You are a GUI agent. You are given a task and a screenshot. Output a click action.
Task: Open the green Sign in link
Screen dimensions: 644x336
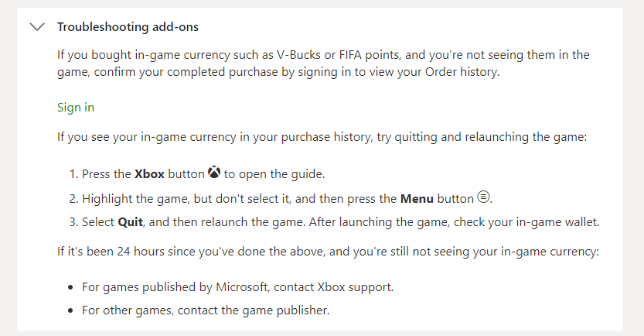(76, 108)
